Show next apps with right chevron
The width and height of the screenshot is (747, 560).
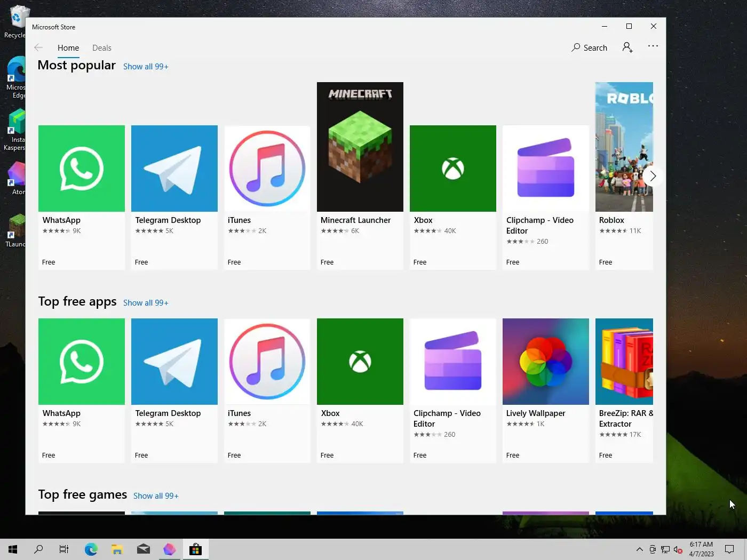tap(653, 176)
